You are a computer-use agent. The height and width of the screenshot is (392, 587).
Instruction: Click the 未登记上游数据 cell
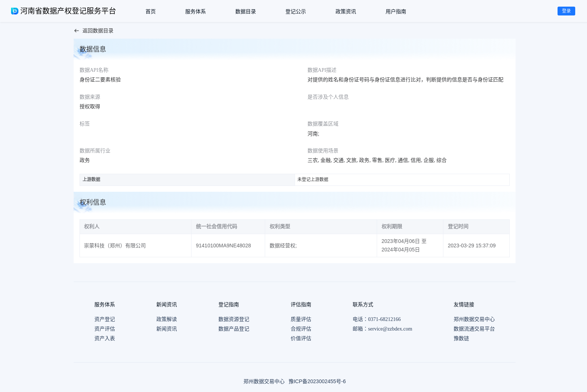tap(402, 180)
